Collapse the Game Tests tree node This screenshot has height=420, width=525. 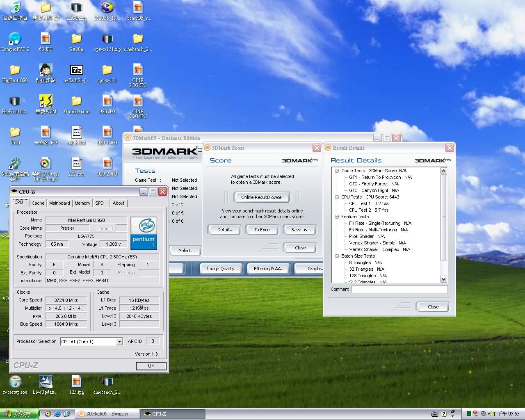337,171
